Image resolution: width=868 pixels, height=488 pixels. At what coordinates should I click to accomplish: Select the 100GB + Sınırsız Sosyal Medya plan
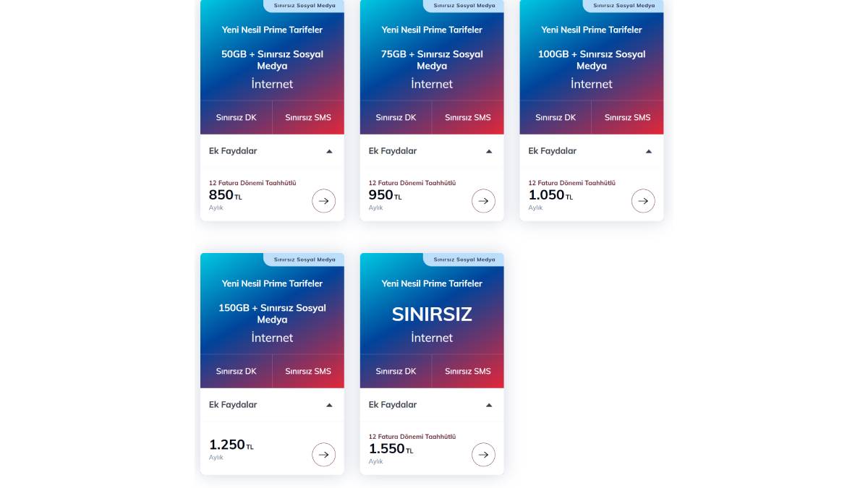point(592,60)
